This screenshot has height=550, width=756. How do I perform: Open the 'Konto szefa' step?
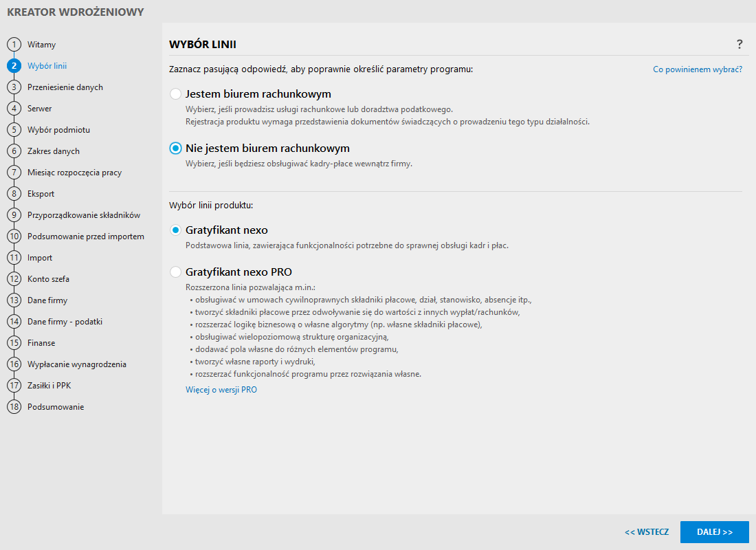(48, 279)
